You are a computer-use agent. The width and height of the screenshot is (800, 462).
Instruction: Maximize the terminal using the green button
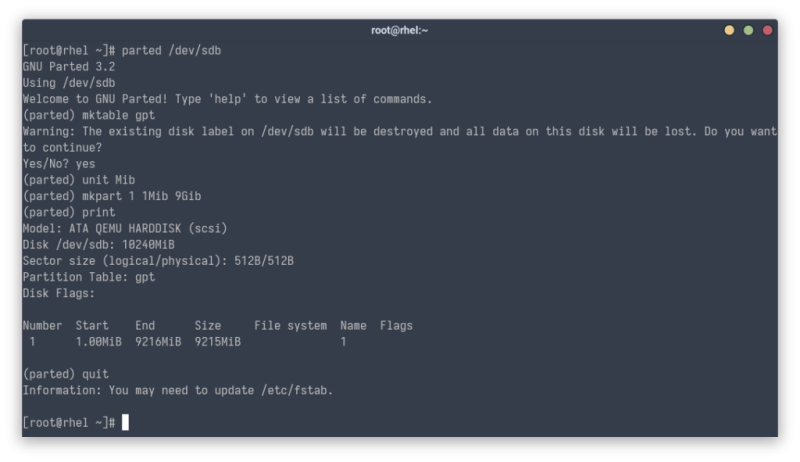(748, 30)
